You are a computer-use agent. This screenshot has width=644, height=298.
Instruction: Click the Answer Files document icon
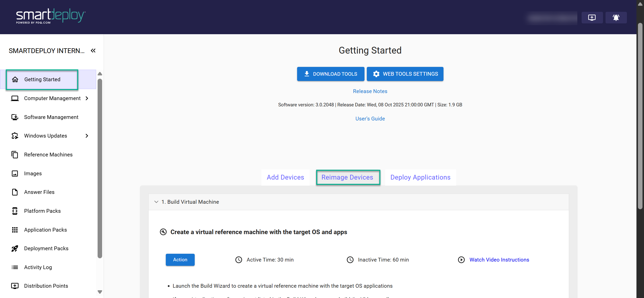tap(15, 192)
